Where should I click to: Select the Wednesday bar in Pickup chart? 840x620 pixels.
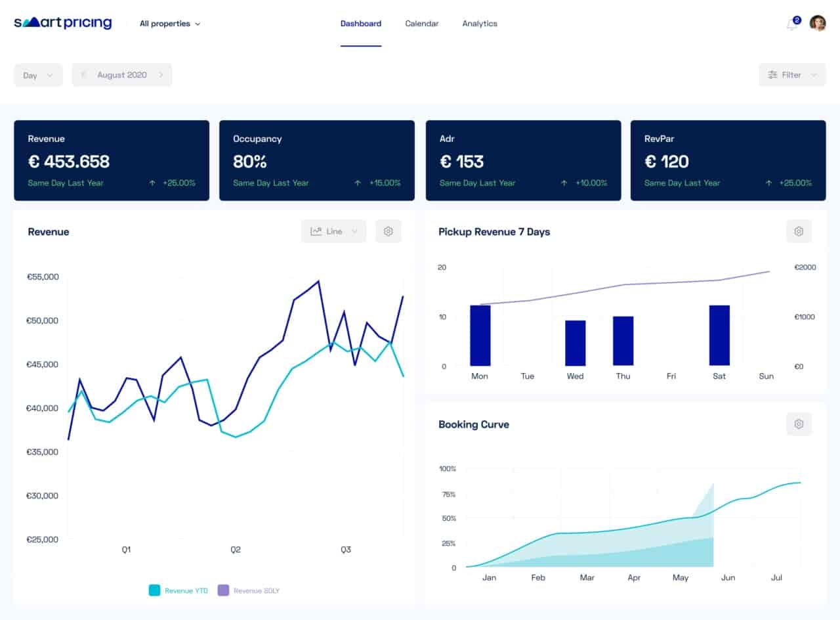coord(576,343)
